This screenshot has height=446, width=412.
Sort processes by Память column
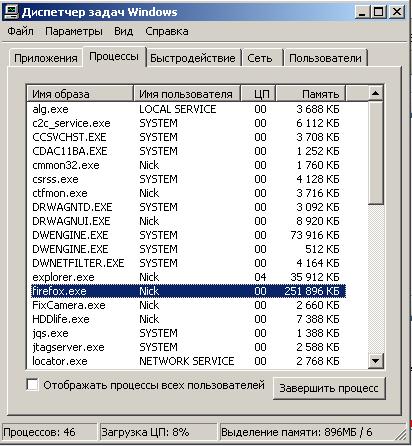(311, 94)
